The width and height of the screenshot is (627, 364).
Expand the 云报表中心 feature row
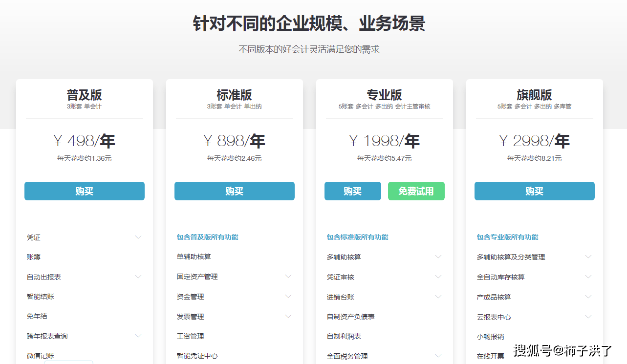(x=588, y=317)
